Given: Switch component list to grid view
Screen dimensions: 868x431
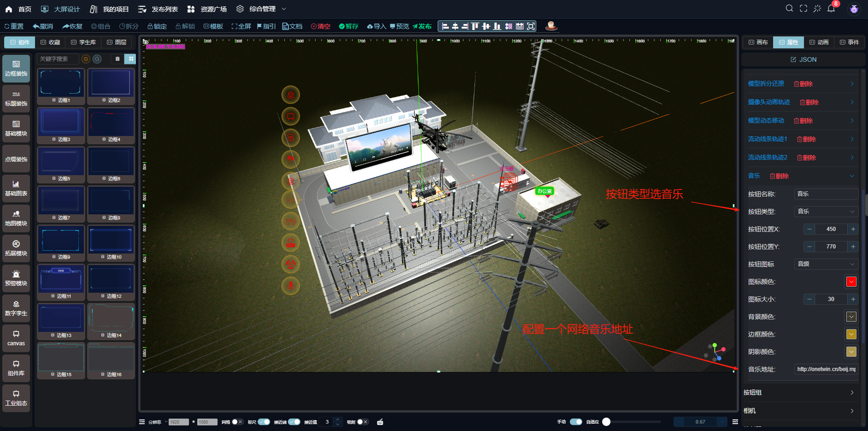Looking at the screenshot, I should pos(131,59).
